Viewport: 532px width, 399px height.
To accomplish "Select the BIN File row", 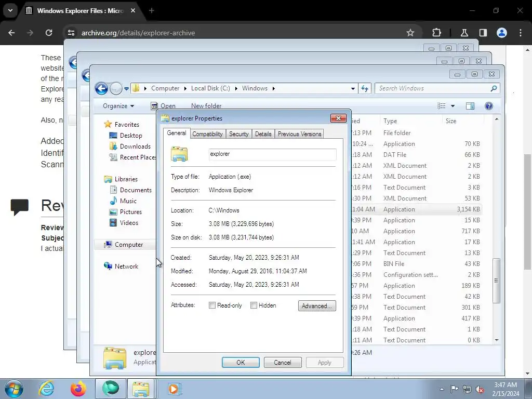I will pyautogui.click(x=416, y=264).
